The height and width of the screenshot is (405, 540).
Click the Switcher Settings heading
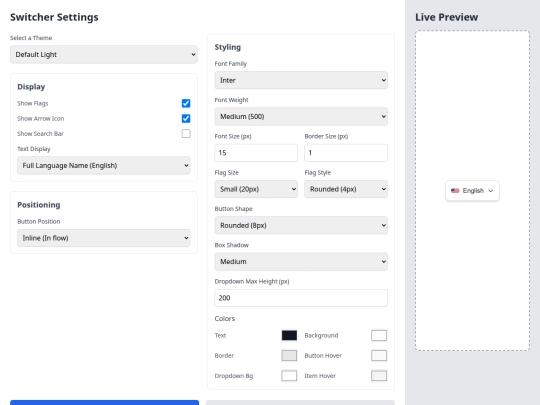[54, 17]
